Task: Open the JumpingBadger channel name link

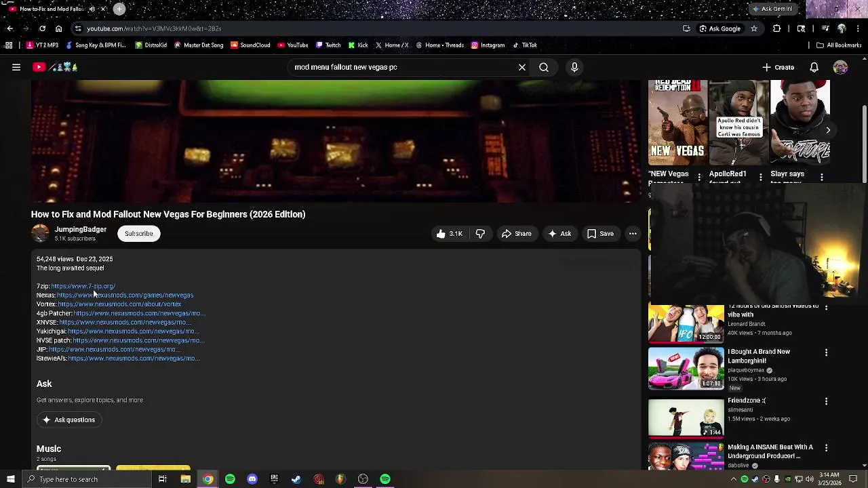Action: click(80, 229)
